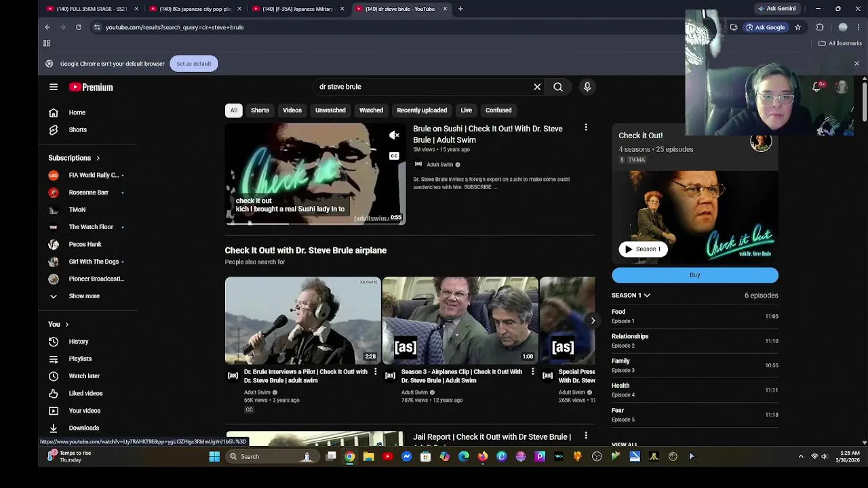Reload the page in Chrome
The image size is (868, 488).
(79, 27)
